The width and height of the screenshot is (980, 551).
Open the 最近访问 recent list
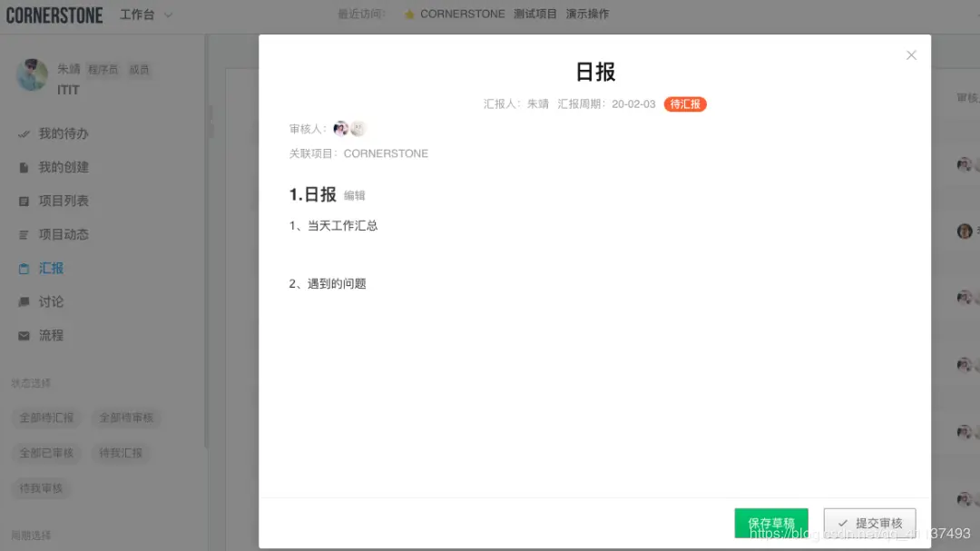pos(359,14)
